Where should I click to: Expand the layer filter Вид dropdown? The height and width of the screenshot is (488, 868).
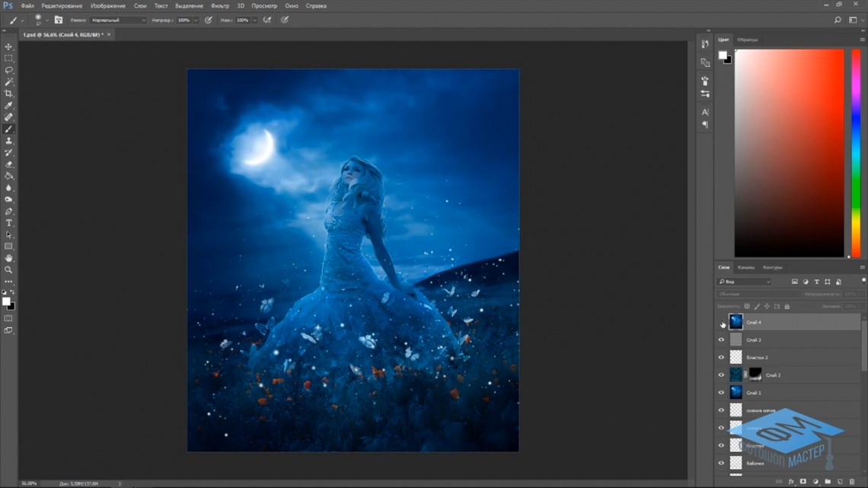(x=745, y=282)
